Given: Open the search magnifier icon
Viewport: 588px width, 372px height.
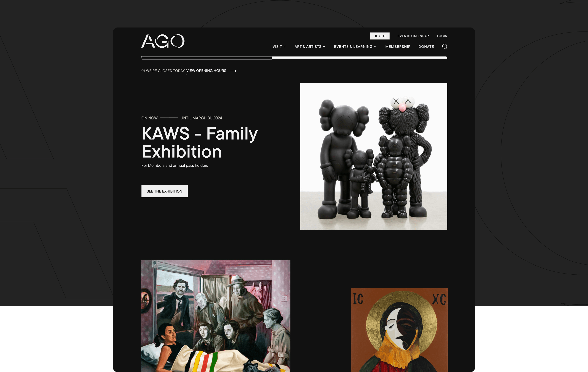Looking at the screenshot, I should 445,46.
